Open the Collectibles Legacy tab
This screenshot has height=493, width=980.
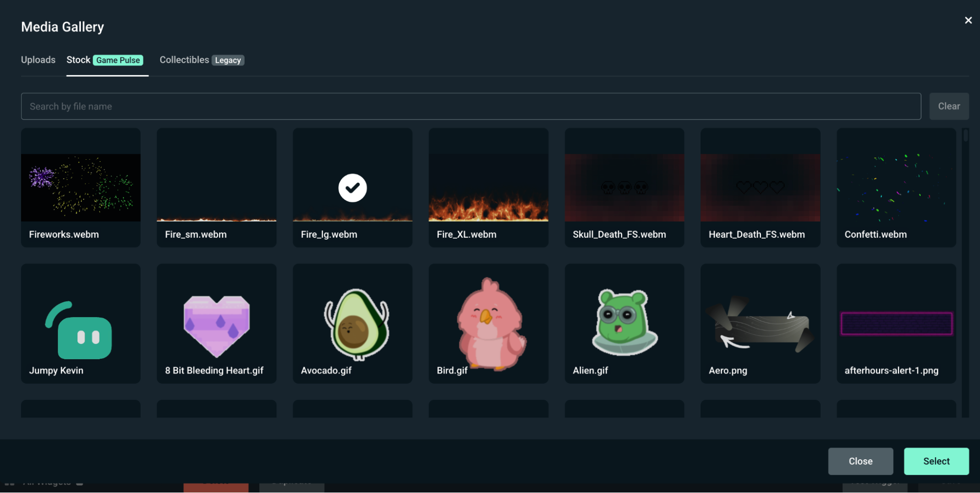201,59
